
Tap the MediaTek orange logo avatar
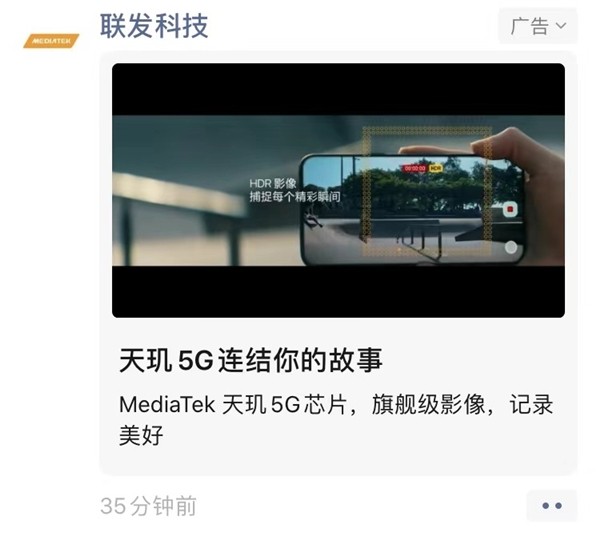point(51,41)
